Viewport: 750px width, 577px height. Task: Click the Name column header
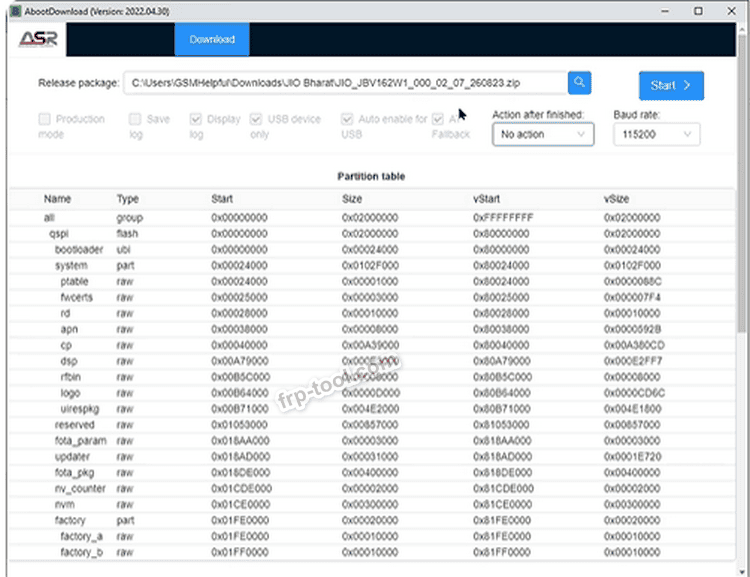pyautogui.click(x=57, y=199)
